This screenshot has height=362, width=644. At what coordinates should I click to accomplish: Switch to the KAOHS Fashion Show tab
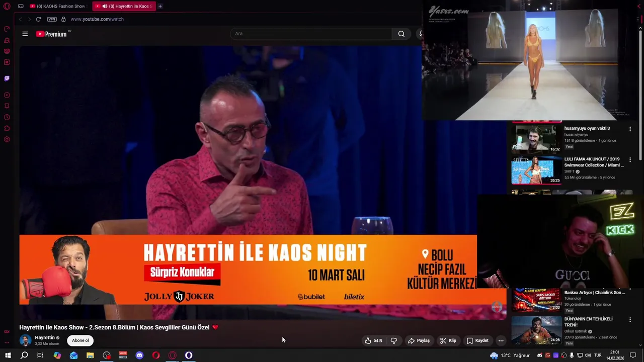coord(58,7)
